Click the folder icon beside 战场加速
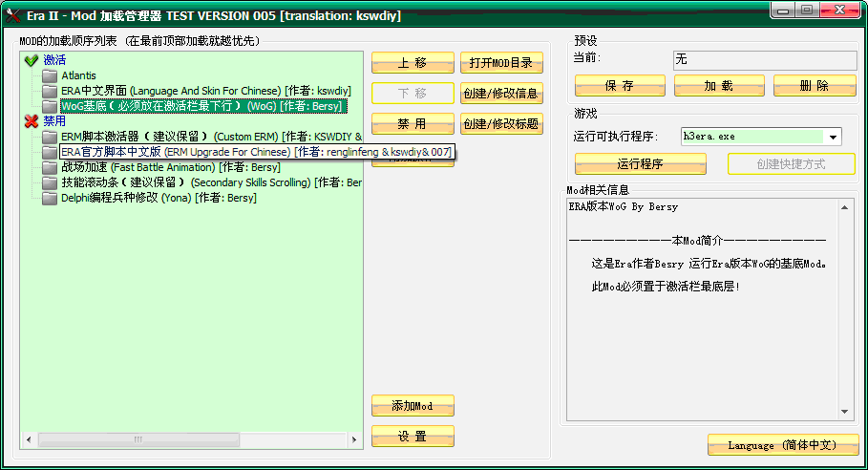868x470 pixels. pos(50,167)
